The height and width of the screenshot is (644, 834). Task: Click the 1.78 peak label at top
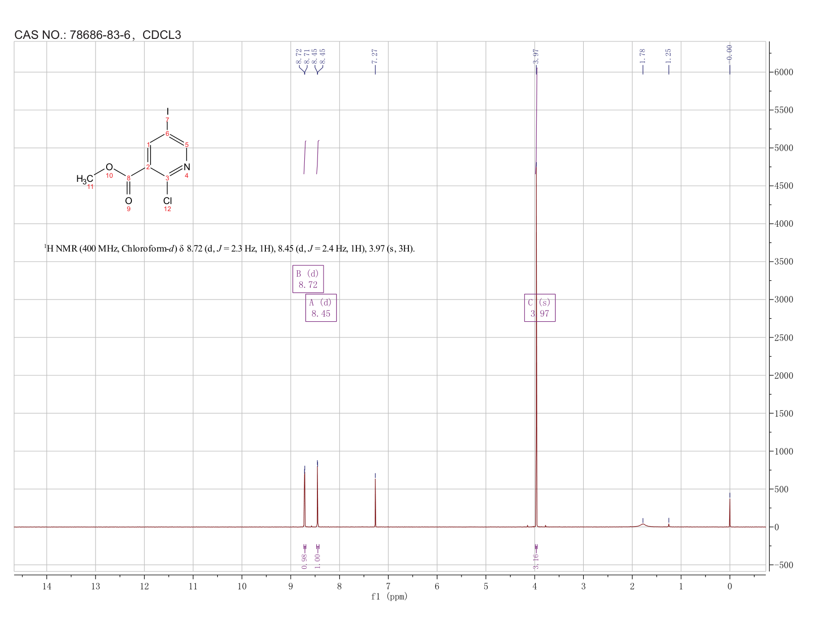coord(642,56)
